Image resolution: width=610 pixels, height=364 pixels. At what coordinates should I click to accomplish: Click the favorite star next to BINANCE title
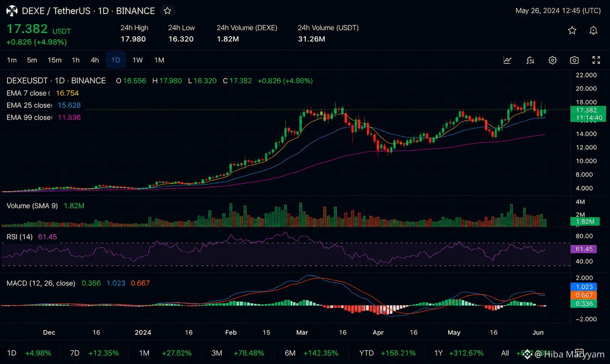coord(168,11)
